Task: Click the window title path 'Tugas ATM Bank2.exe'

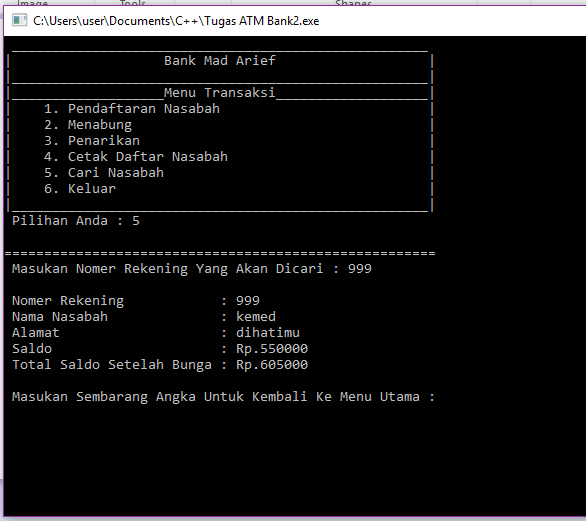Action: coord(262,21)
